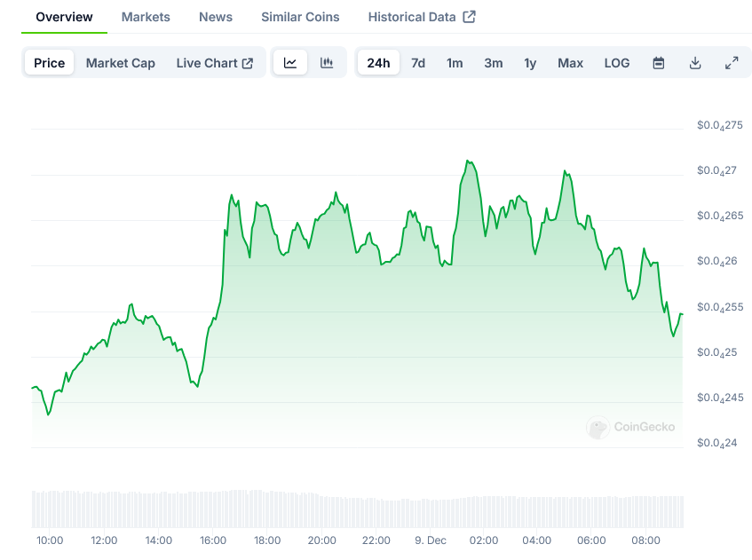This screenshot has width=752, height=560.
Task: Click the volume bar range navigator
Action: click(x=357, y=509)
